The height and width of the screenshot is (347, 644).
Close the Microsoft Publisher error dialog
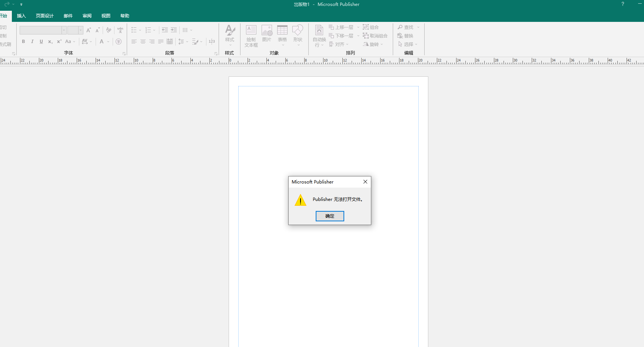point(365,182)
